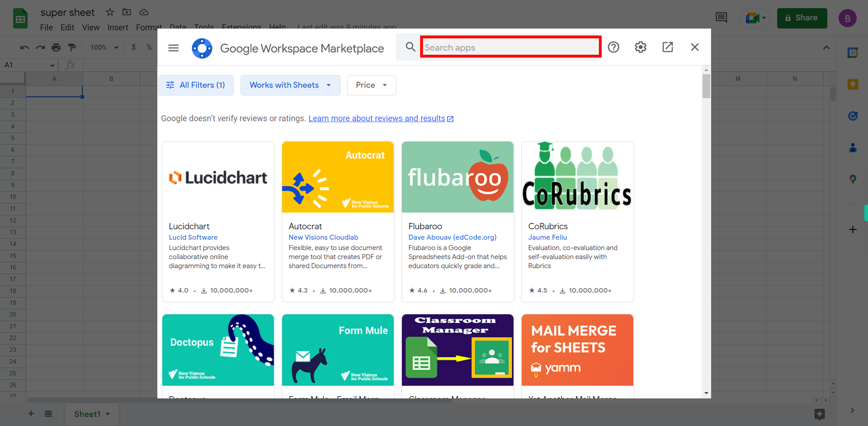
Task: Click Undo in Sheets toolbar
Action: [x=25, y=47]
